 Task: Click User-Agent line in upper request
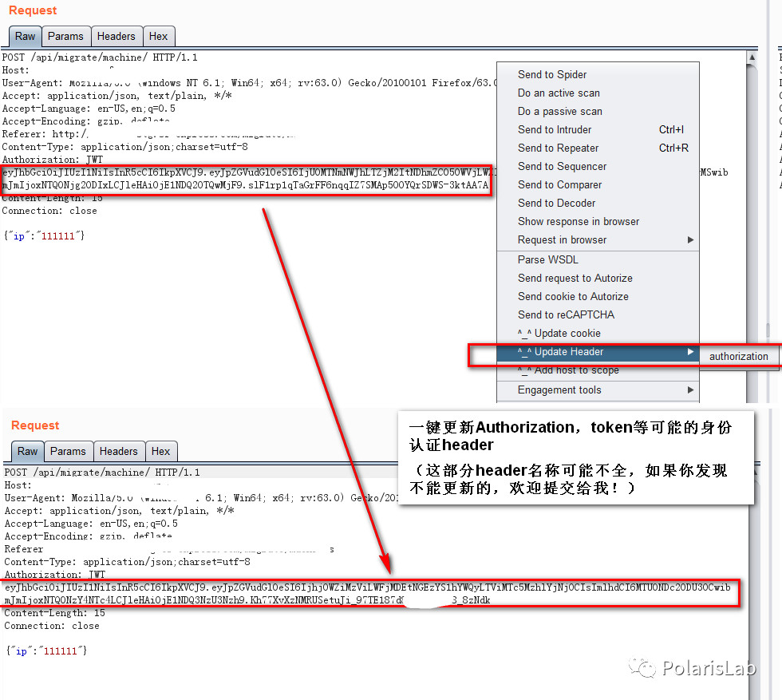point(249,83)
